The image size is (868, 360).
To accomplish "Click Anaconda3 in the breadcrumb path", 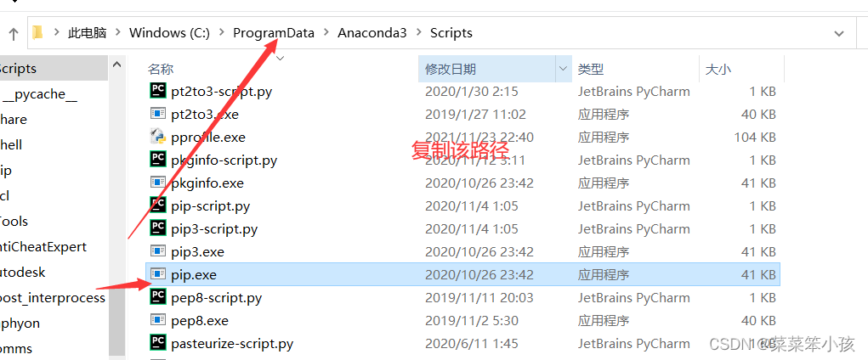I will [x=372, y=33].
